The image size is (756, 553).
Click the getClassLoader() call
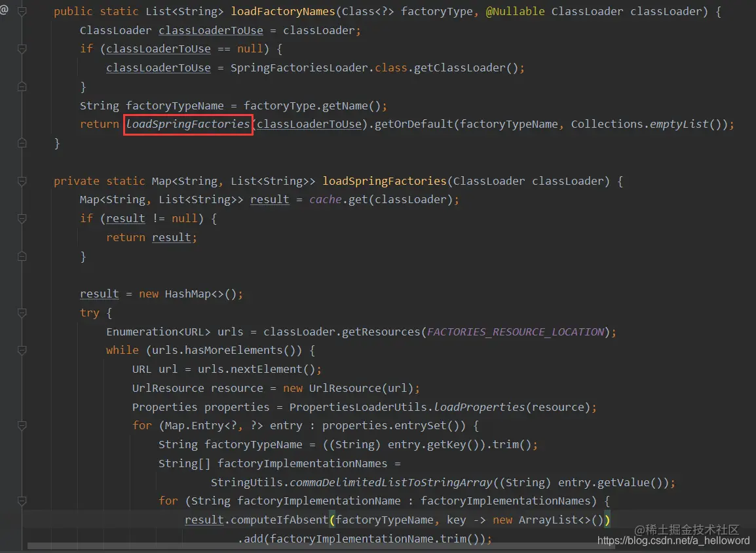[x=466, y=68]
